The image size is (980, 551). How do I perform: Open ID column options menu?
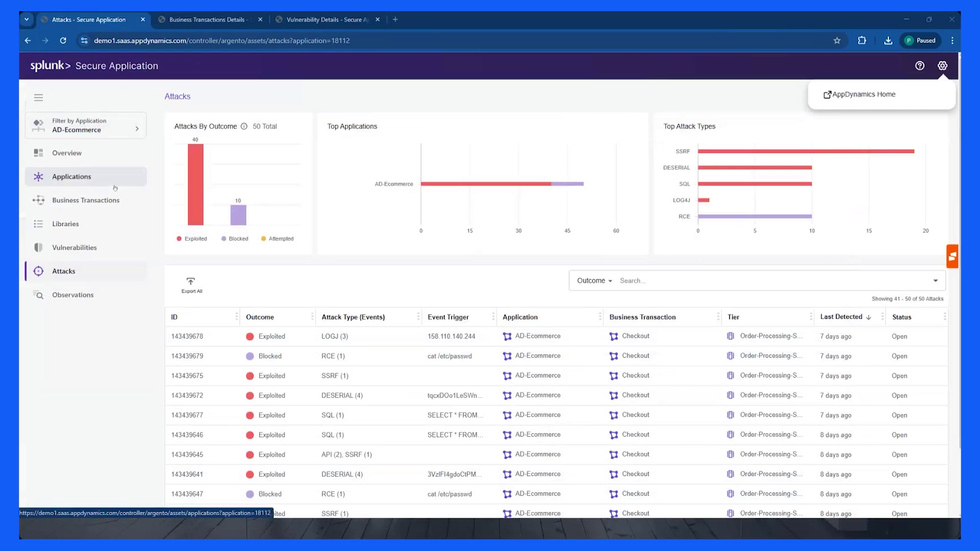(x=236, y=317)
